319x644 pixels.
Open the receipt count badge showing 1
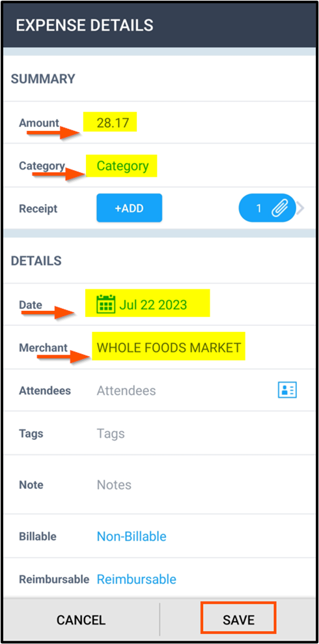click(x=268, y=208)
